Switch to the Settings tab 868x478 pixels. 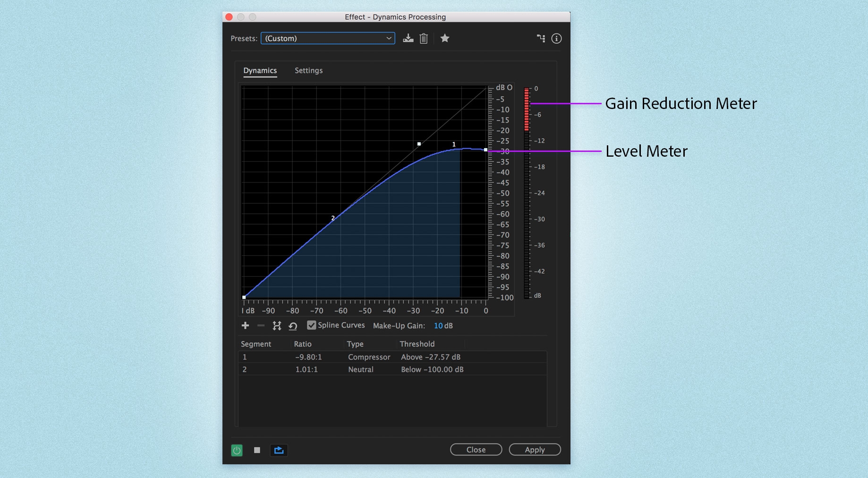(308, 70)
